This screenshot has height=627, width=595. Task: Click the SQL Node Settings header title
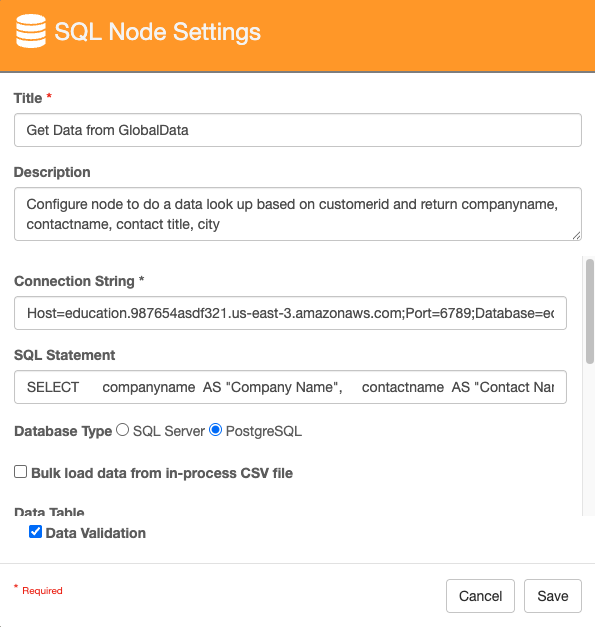158,32
